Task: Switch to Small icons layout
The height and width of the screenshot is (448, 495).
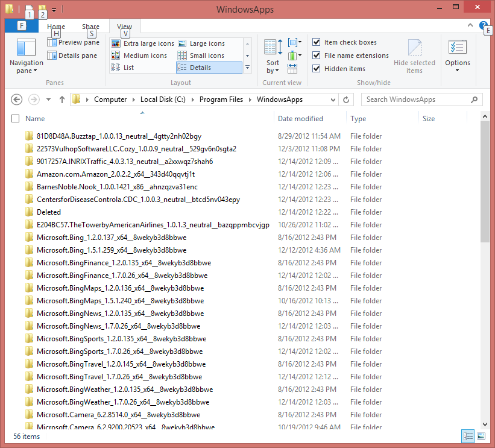Action: coord(201,55)
